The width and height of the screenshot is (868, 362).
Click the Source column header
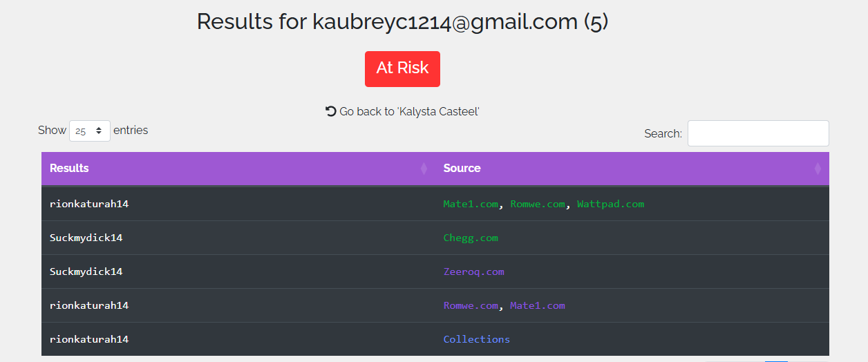[x=632, y=169]
